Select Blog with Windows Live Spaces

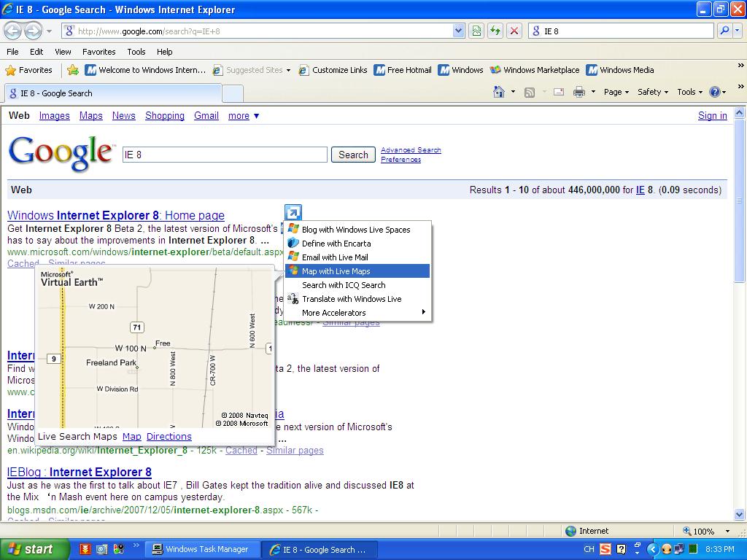(357, 230)
